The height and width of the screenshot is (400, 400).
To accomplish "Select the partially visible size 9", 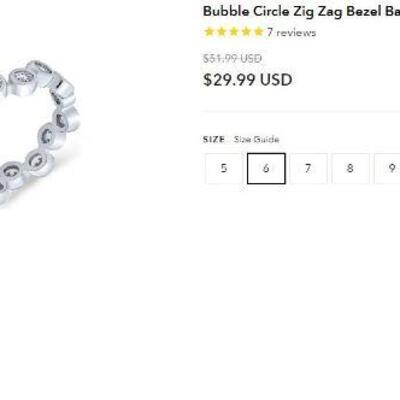I will (387, 168).
